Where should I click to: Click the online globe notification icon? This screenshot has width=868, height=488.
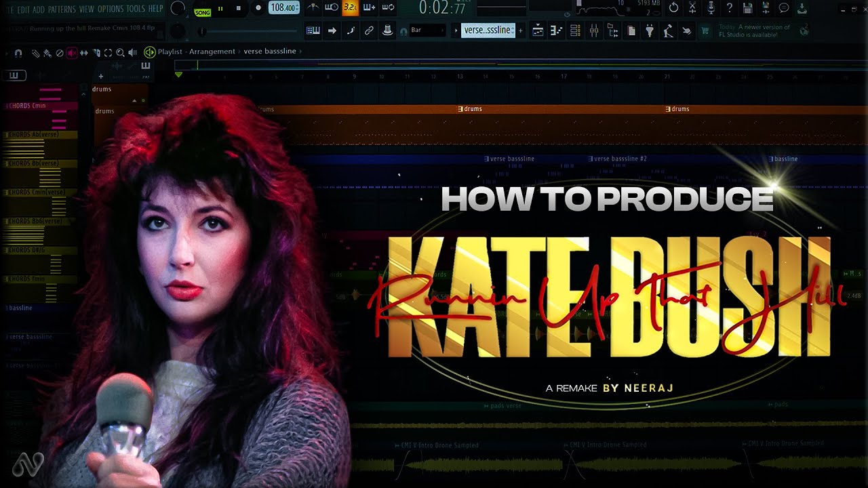point(804,30)
